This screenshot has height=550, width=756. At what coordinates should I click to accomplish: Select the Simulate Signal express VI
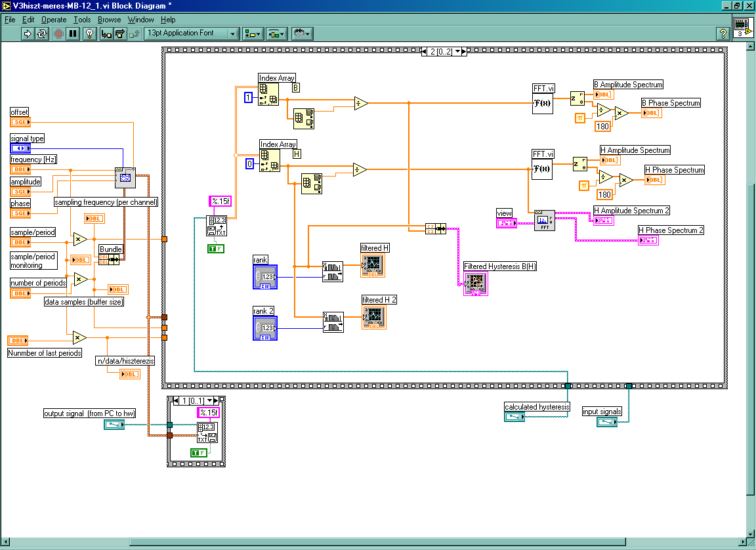point(125,178)
